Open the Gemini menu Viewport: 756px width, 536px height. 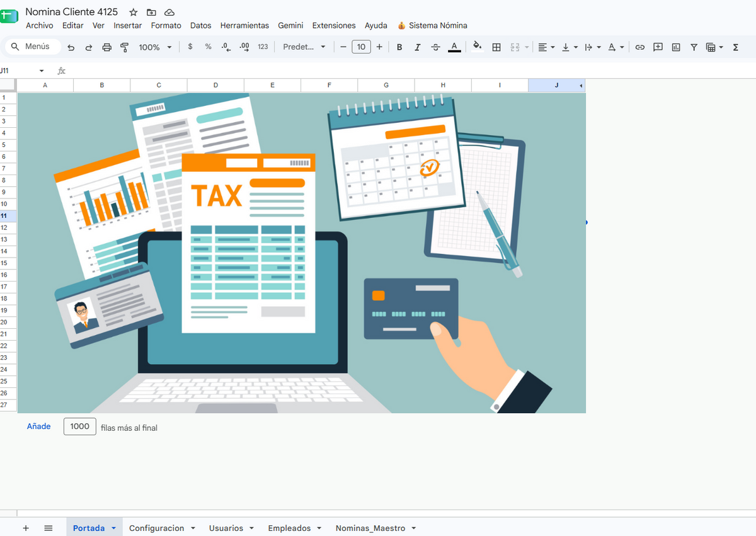pyautogui.click(x=290, y=26)
